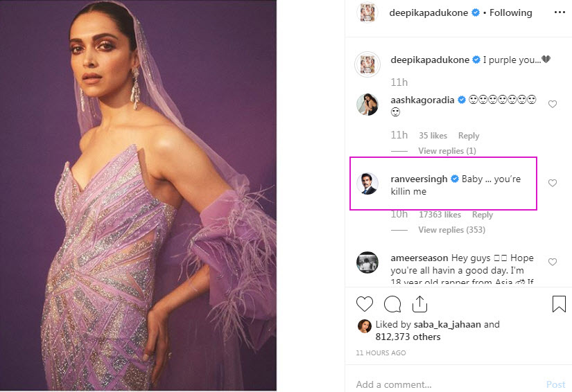Open ranveersingh's profile avatar
This screenshot has height=392, width=572.
click(367, 184)
